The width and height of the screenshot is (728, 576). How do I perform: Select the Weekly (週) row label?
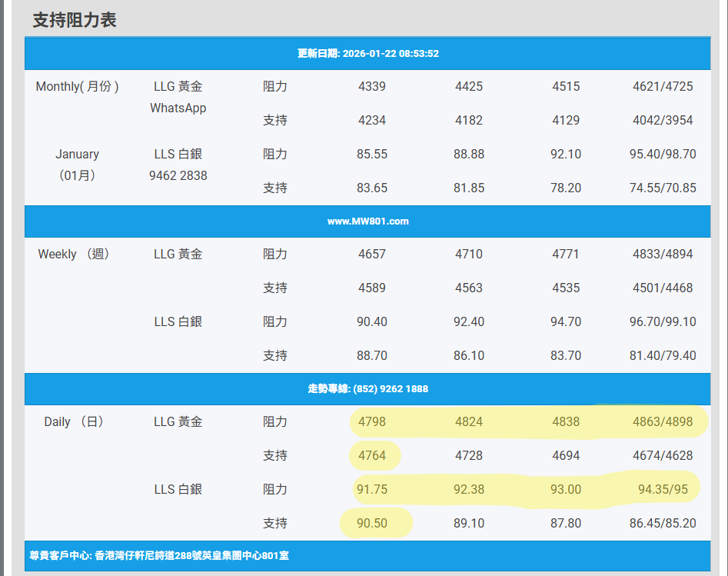click(74, 255)
